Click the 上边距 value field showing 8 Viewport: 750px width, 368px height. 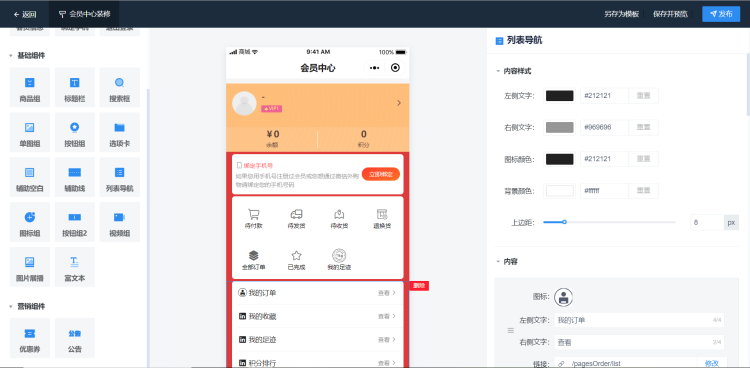point(707,223)
